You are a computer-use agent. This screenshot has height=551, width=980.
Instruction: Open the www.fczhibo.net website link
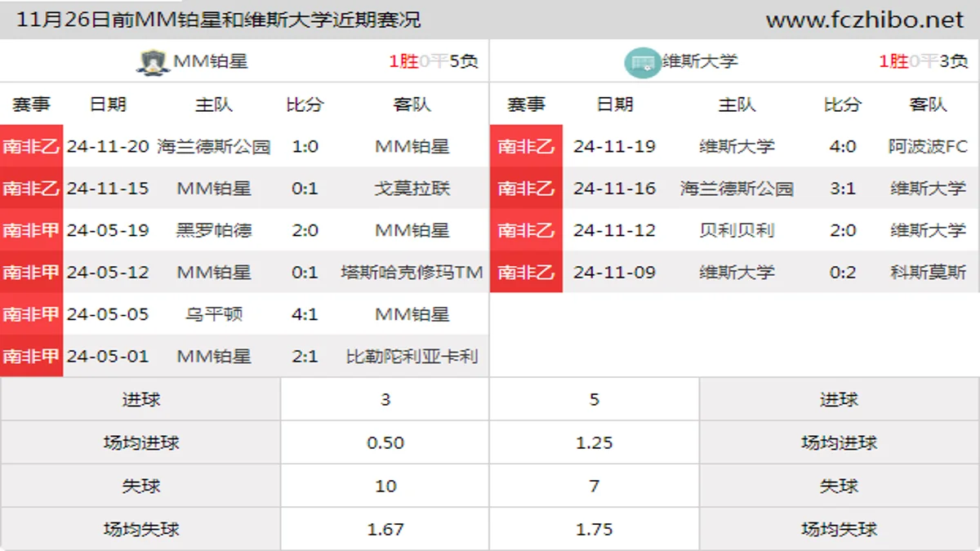(865, 20)
